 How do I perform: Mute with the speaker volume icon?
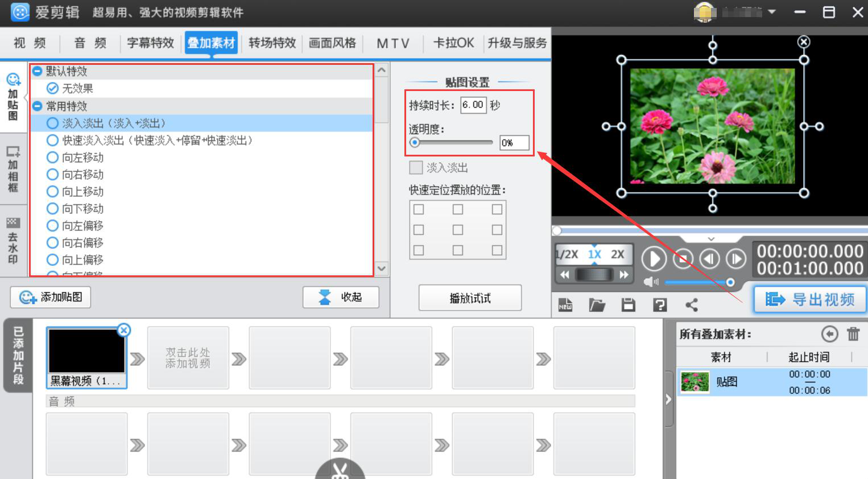651,282
